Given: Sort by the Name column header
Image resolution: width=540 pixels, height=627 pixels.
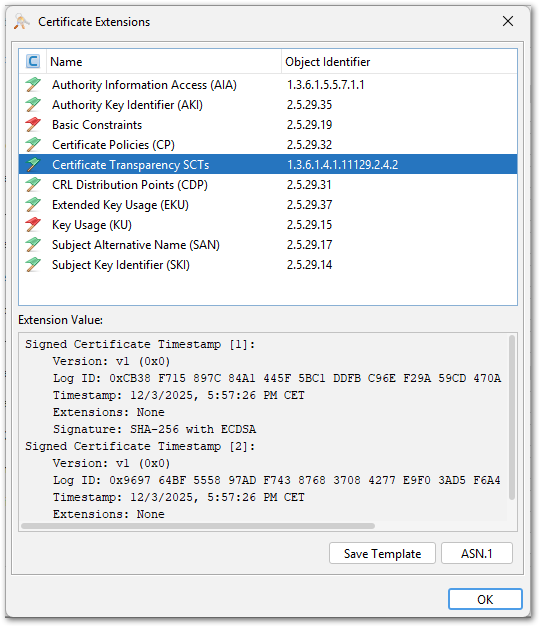Looking at the screenshot, I should pos(164,62).
